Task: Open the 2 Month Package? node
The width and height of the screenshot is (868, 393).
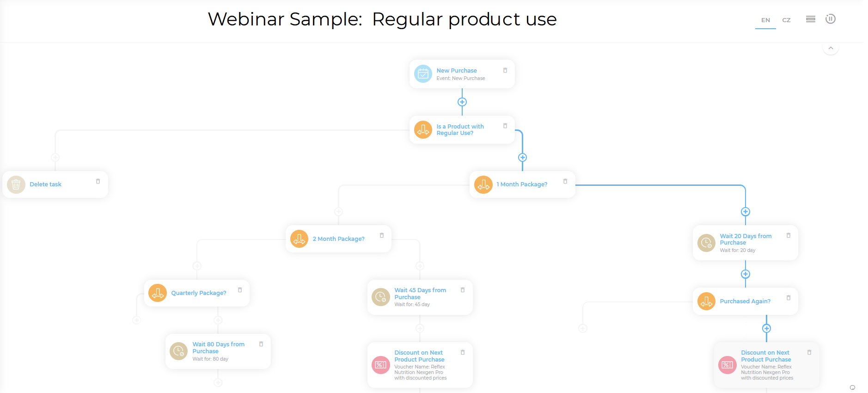Action: [338, 239]
